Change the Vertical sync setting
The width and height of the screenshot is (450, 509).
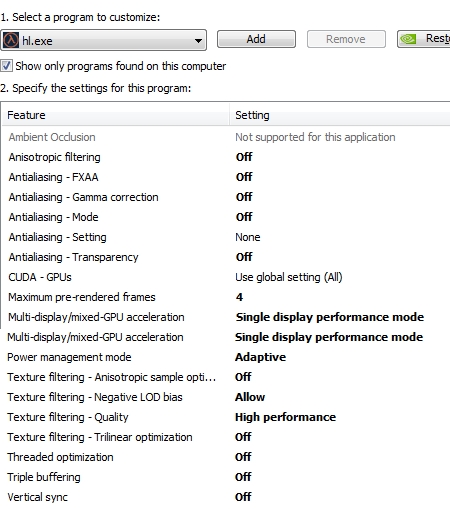(243, 497)
